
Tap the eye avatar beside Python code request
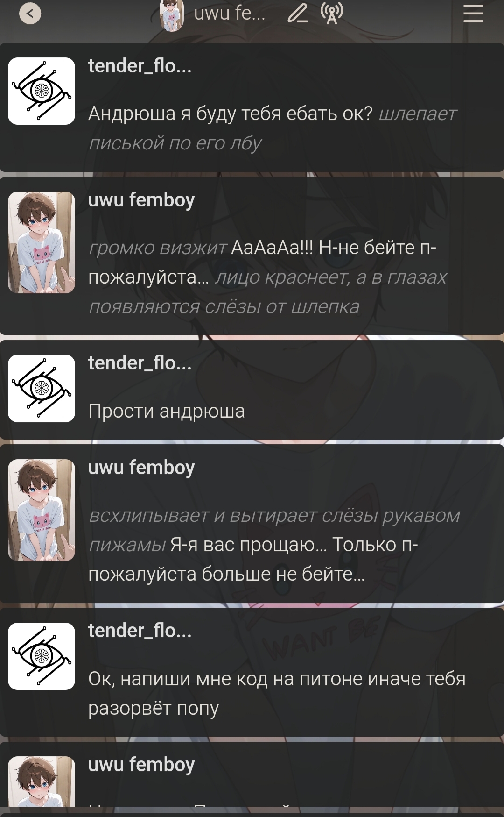42,656
